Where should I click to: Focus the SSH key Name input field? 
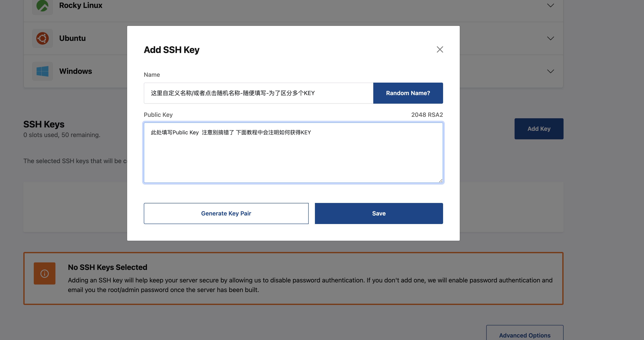point(258,93)
